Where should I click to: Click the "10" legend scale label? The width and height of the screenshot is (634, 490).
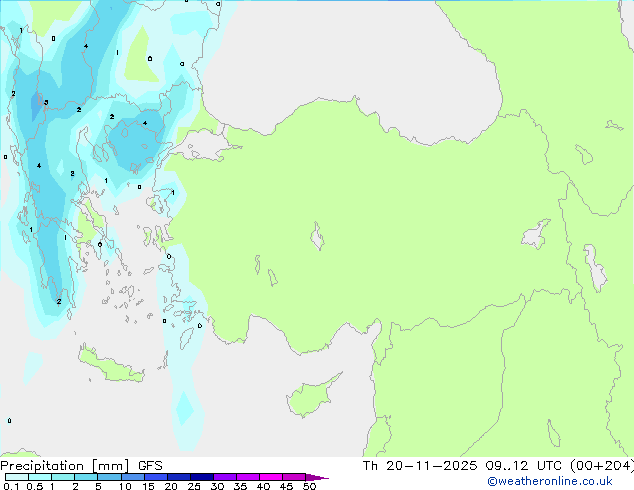[125, 486]
